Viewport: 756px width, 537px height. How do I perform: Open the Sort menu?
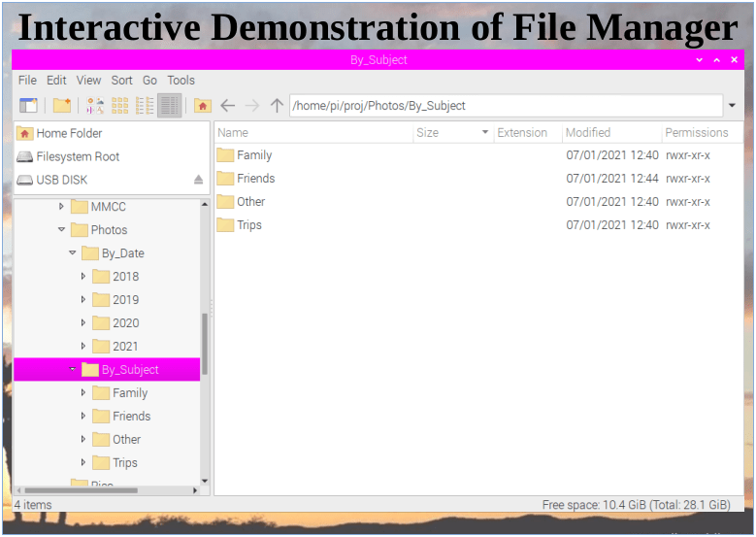point(121,81)
